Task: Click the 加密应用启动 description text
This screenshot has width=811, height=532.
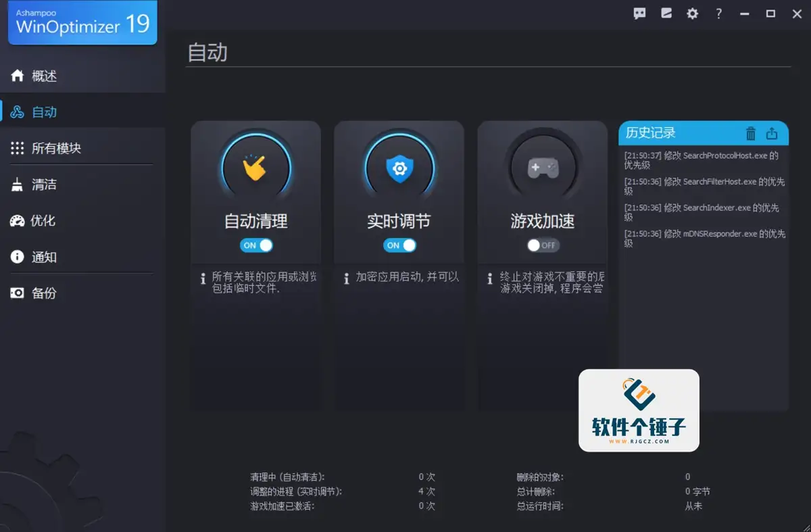Action: pyautogui.click(x=408, y=277)
